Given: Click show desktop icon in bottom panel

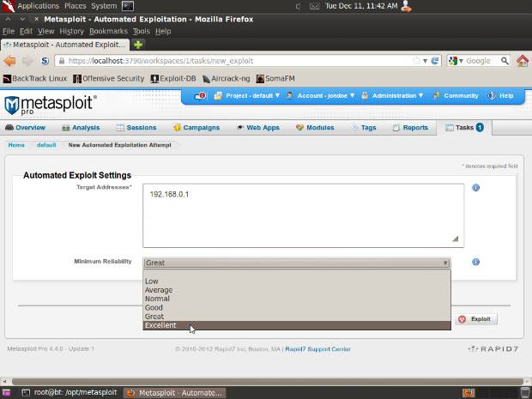Looking at the screenshot, I should [6, 392].
